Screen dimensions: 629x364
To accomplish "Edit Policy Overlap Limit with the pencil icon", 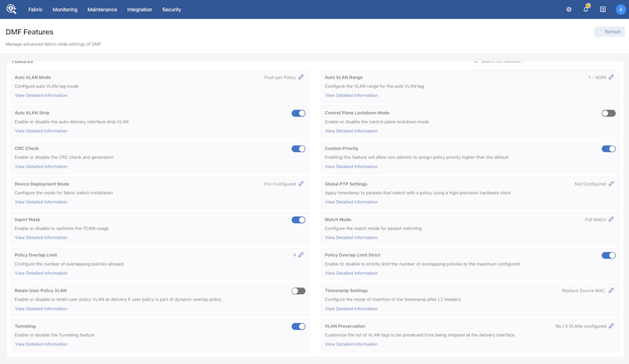I will [301, 255].
